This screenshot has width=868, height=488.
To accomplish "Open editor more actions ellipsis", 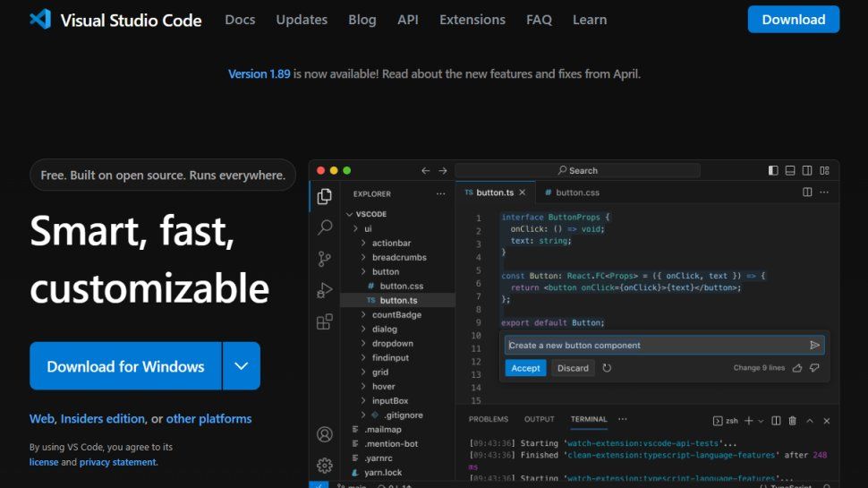I will (x=824, y=193).
